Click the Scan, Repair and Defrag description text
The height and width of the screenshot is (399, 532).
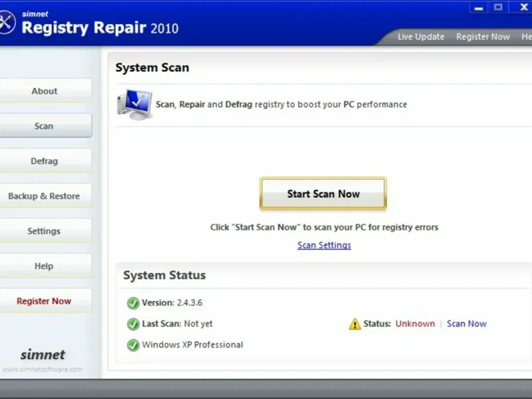[281, 104]
